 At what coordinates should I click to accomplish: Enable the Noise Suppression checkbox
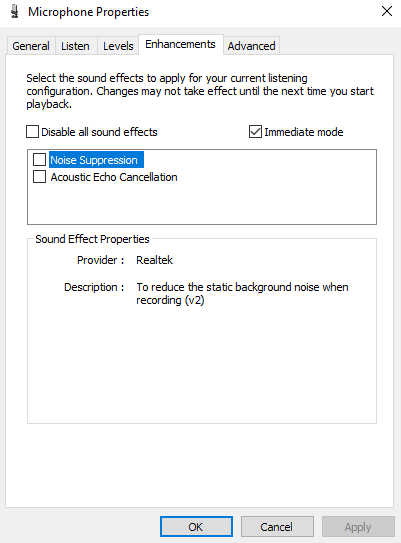[39, 160]
